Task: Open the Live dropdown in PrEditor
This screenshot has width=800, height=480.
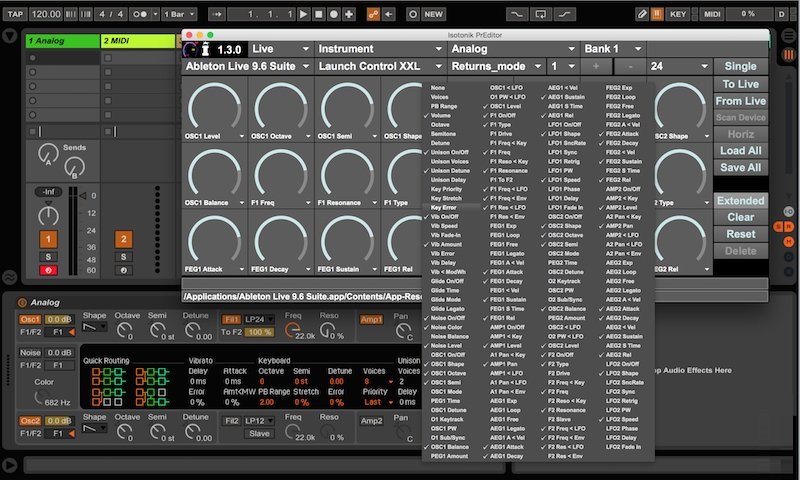Action: (281, 49)
